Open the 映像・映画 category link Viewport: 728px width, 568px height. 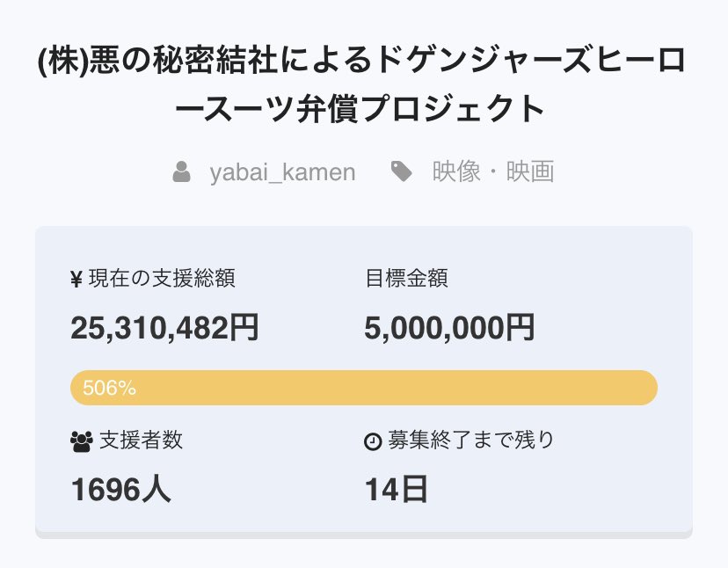coord(493,171)
